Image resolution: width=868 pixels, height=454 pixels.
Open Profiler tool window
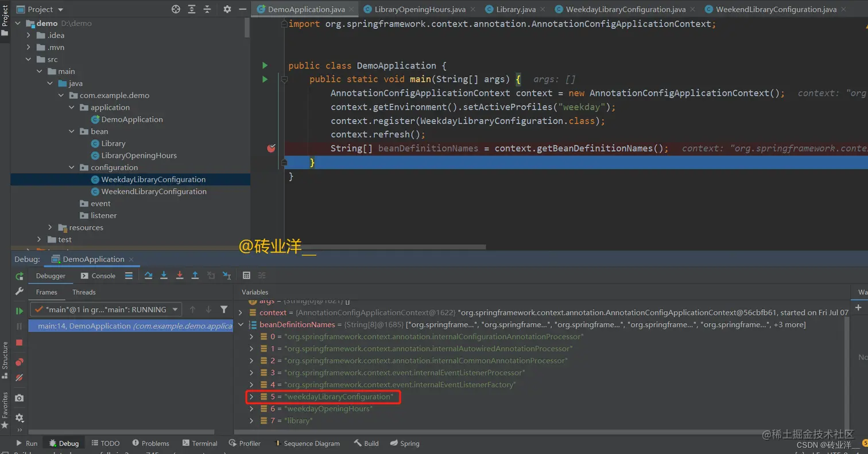(x=245, y=443)
